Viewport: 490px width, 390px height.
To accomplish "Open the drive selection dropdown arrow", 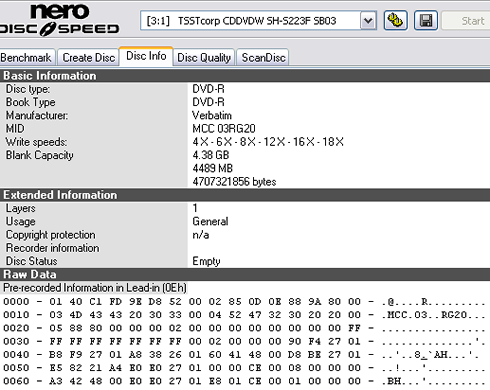I will [x=368, y=21].
